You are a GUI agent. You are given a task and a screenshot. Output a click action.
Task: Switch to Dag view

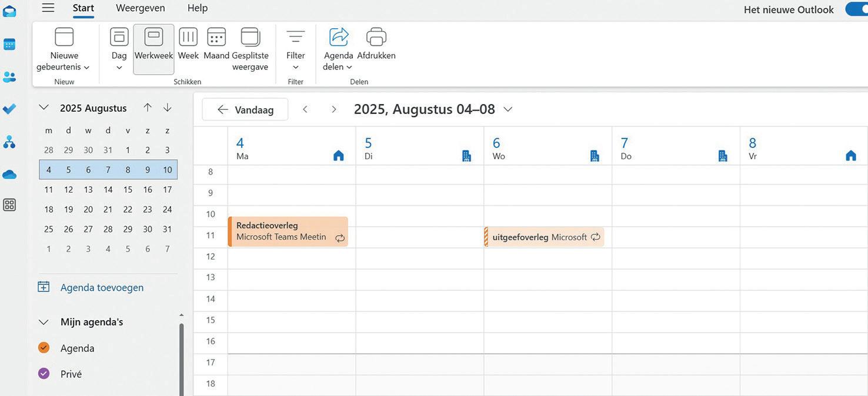tap(119, 49)
